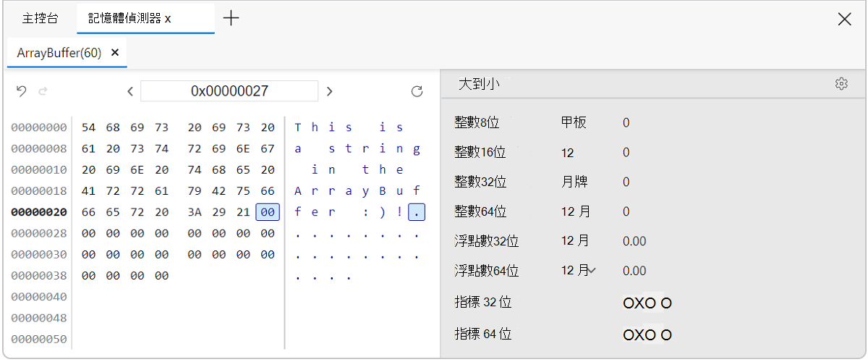
Task: Select byte 41 in row 00000018
Action: (x=88, y=191)
